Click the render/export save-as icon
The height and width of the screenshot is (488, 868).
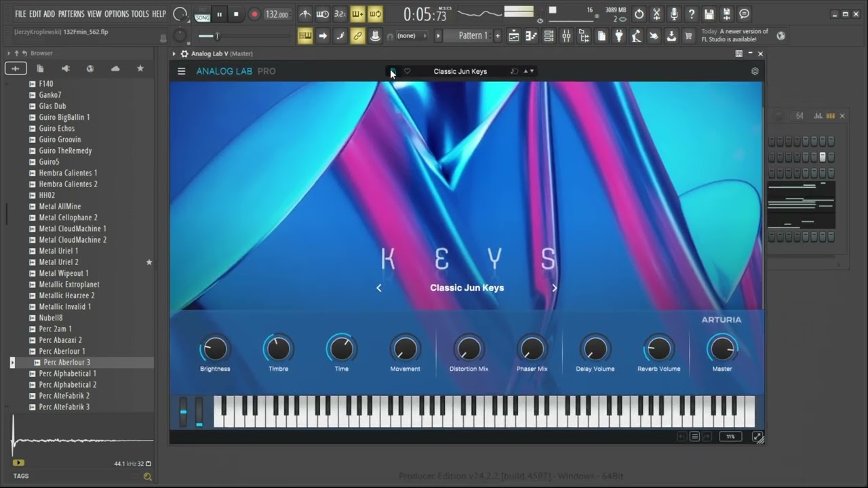click(726, 14)
